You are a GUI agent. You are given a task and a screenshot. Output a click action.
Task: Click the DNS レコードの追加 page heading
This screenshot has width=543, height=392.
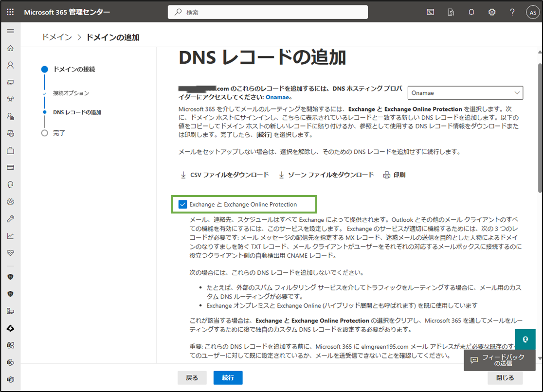(x=262, y=57)
